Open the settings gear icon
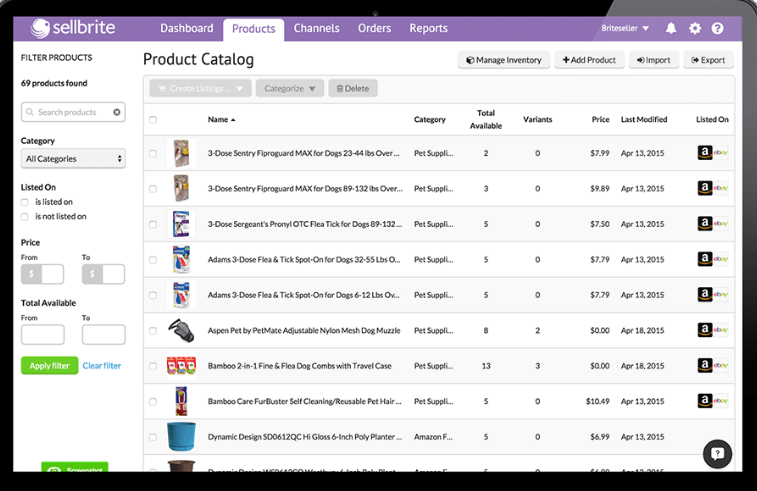The width and height of the screenshot is (757, 491). (x=695, y=29)
